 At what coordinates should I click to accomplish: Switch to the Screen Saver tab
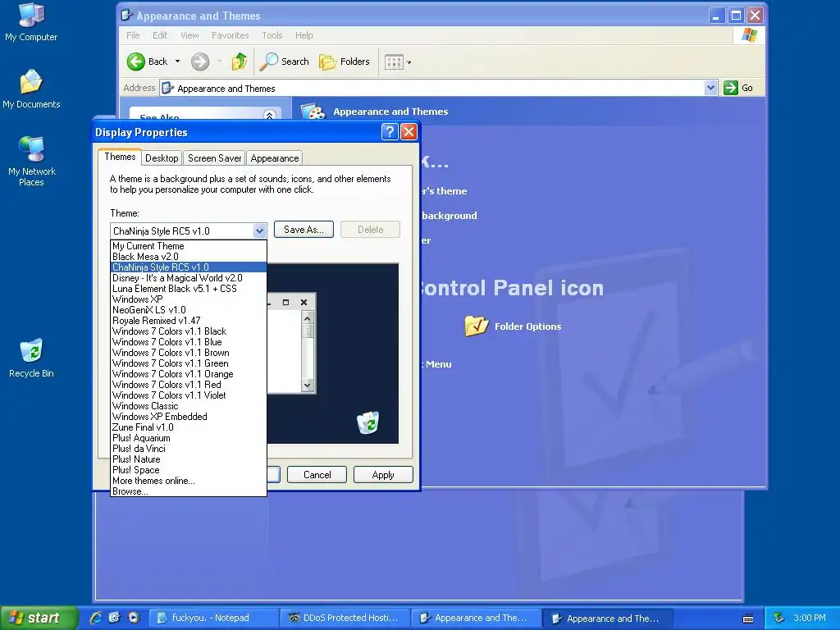(x=214, y=158)
